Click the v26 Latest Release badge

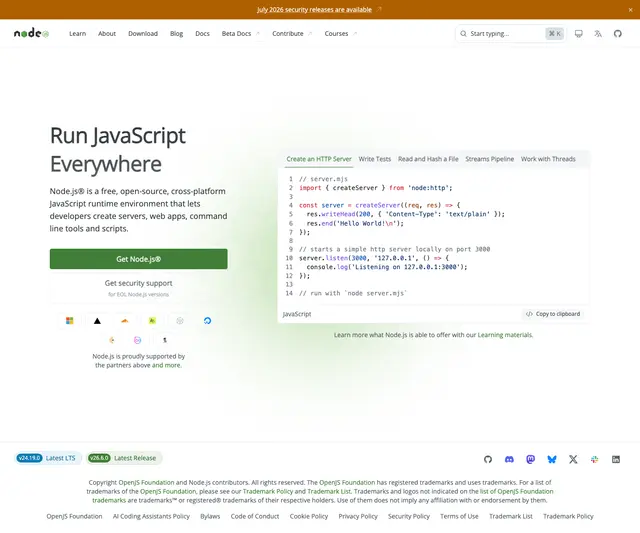(123, 458)
